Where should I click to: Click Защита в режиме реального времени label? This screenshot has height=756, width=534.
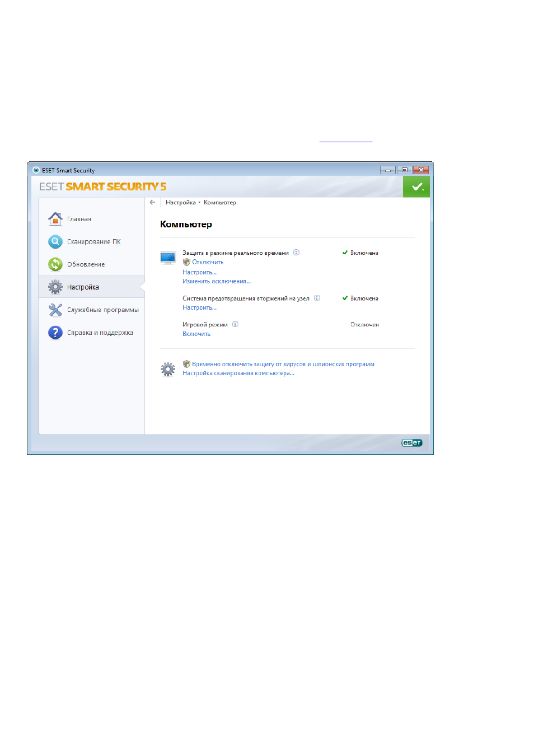pyautogui.click(x=236, y=253)
